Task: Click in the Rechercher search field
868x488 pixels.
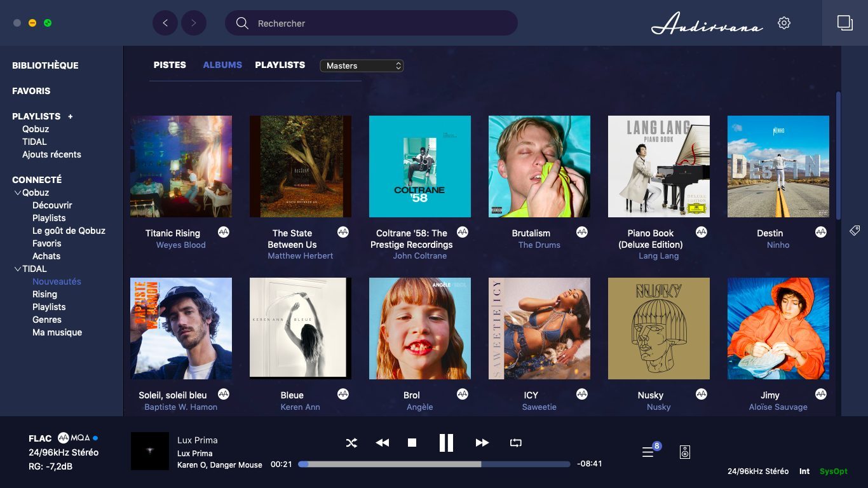Action: (x=371, y=23)
